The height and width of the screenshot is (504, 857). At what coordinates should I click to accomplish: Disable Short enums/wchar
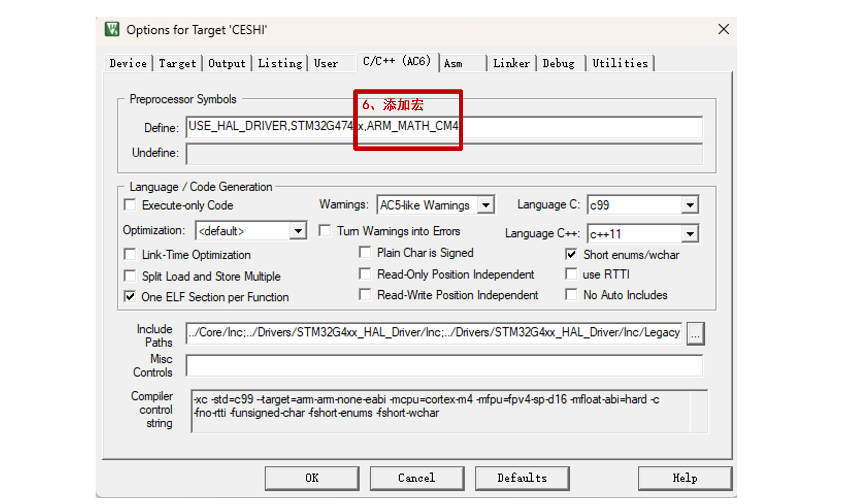coord(571,254)
